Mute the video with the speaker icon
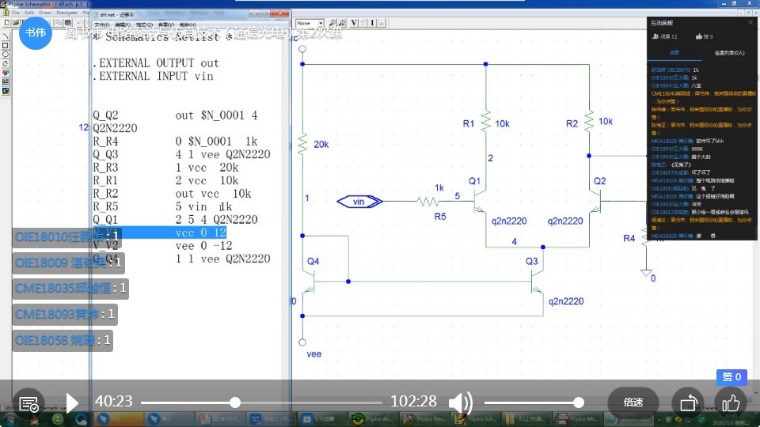Viewport: 760px width, 427px height. click(460, 402)
